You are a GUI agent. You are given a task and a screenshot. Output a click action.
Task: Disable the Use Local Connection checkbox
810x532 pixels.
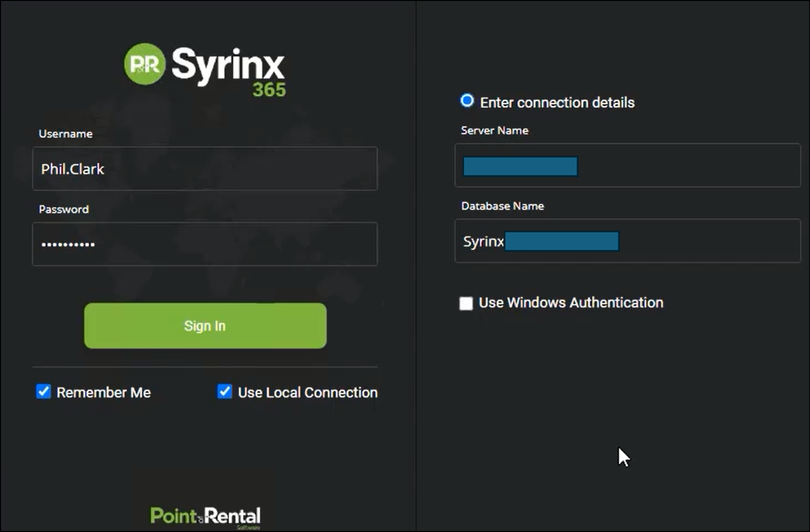[x=225, y=392]
